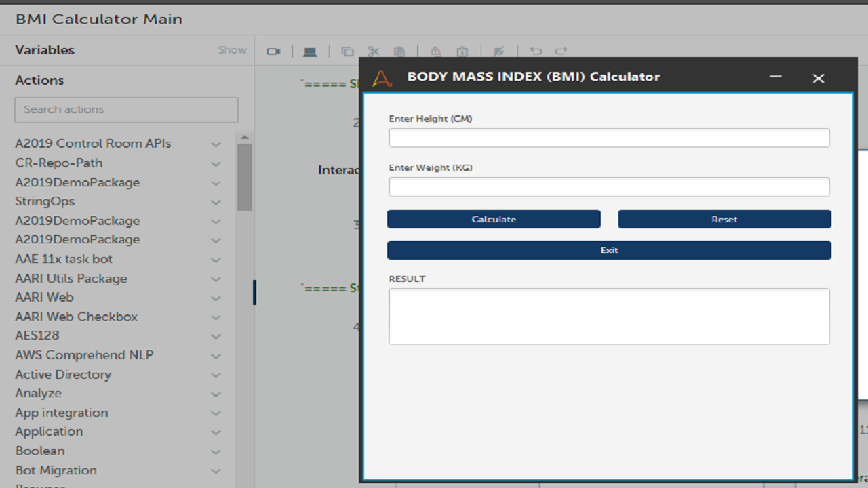
Task: Expand the AWS Comprehend NLP package
Action: pos(216,356)
